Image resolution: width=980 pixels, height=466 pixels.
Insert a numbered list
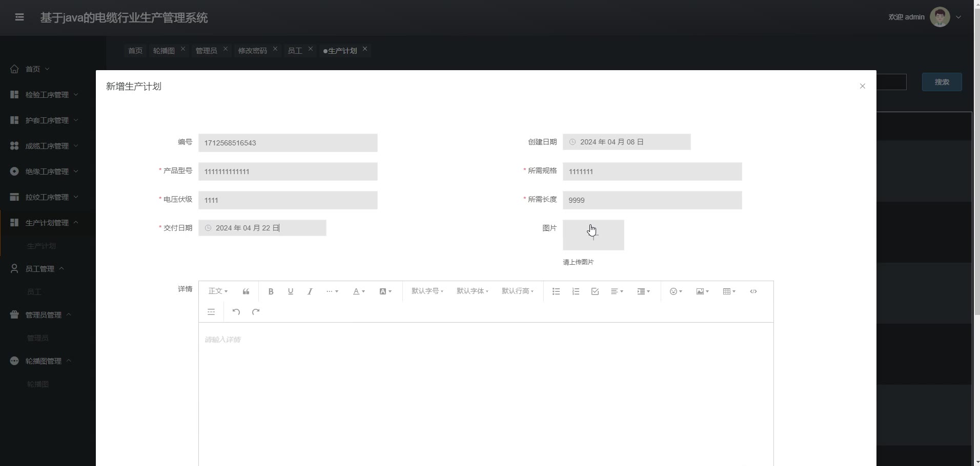point(576,291)
